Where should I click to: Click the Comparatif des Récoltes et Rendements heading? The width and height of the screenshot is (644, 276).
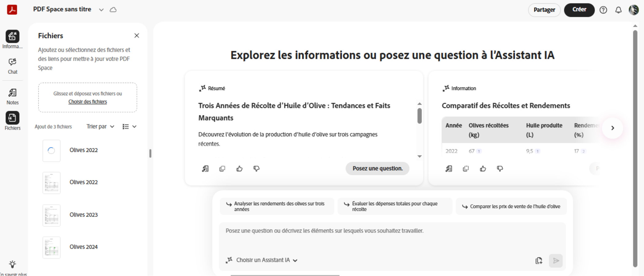[x=506, y=106]
